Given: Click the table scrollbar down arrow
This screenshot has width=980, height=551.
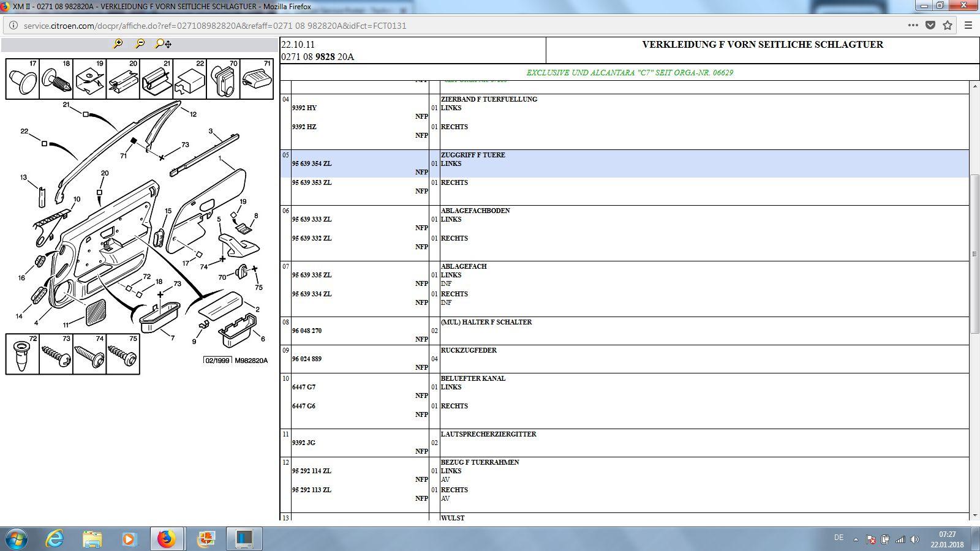Looking at the screenshot, I should (974, 516).
